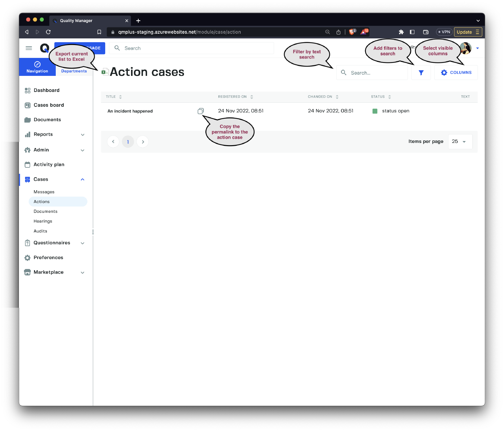Open the COLUMNS selection button
The width and height of the screenshot is (504, 431).
[456, 73]
